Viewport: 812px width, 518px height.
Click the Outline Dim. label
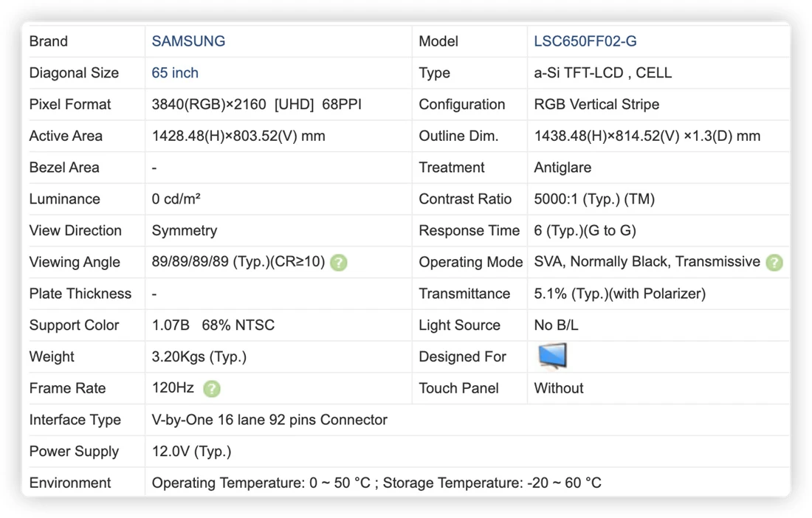tap(458, 136)
